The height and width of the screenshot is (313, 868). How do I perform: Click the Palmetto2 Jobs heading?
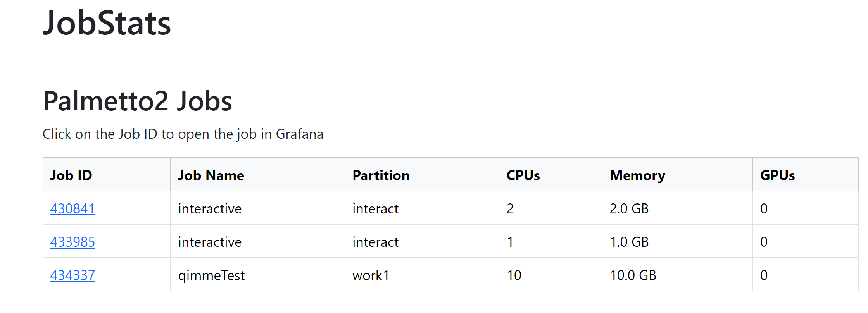(138, 101)
